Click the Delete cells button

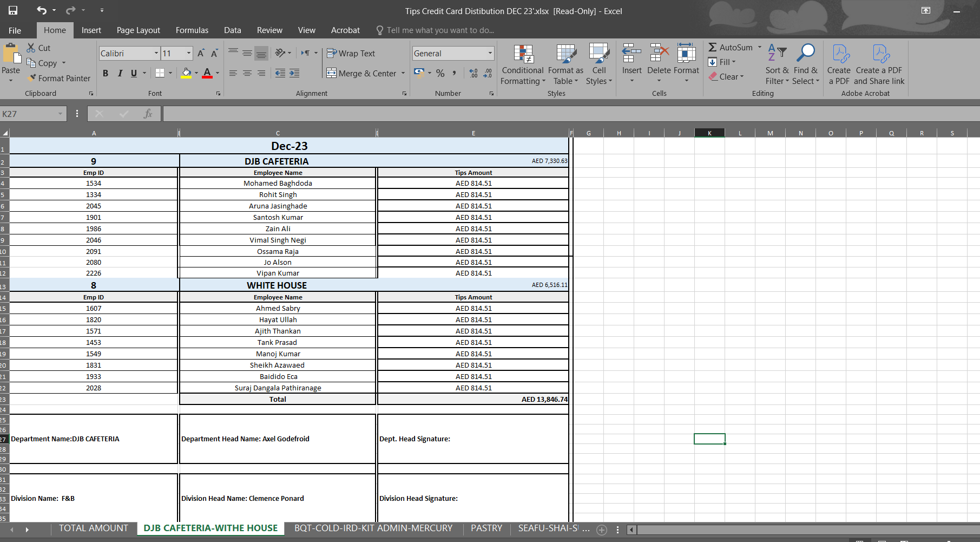coord(659,64)
